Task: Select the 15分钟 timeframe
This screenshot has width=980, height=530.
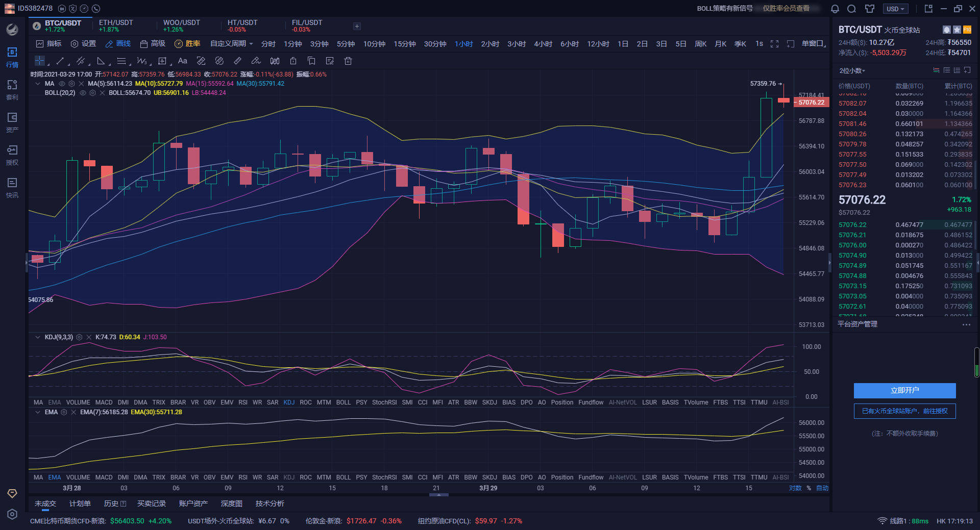Action: coord(404,44)
